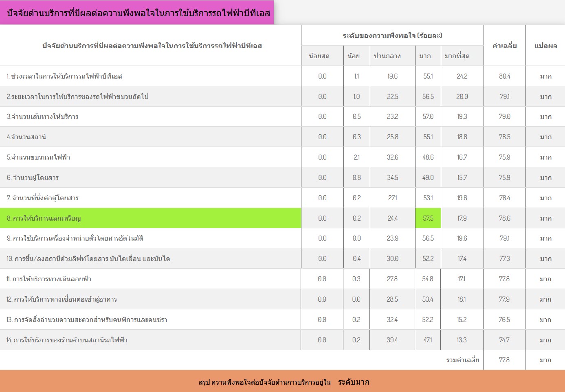The image size is (565, 392).
Task: Click the pink title tab about BTS service factors
Action: point(138,13)
